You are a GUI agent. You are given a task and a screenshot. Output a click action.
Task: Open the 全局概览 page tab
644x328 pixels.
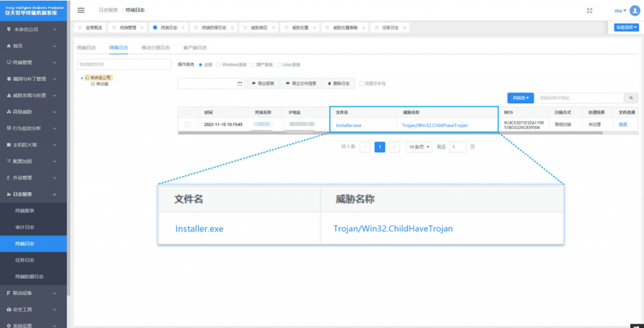pyautogui.click(x=90, y=28)
